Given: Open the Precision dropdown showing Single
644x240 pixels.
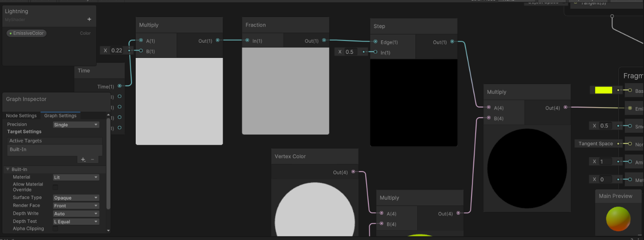Looking at the screenshot, I should [76, 125].
